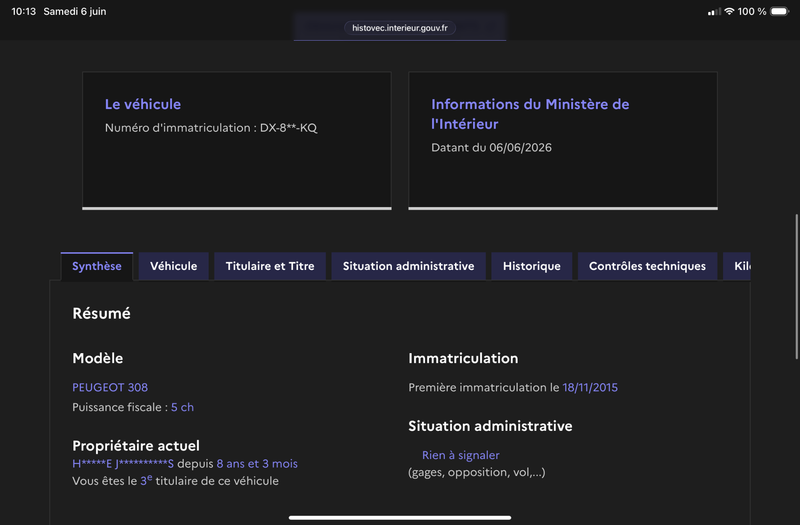Click the Wi-Fi icon in status bar
This screenshot has height=525, width=800.
tap(729, 11)
